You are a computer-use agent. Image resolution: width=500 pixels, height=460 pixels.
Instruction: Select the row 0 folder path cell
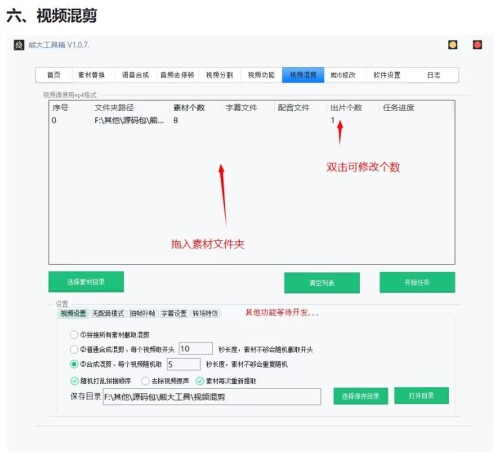pyautogui.click(x=129, y=120)
